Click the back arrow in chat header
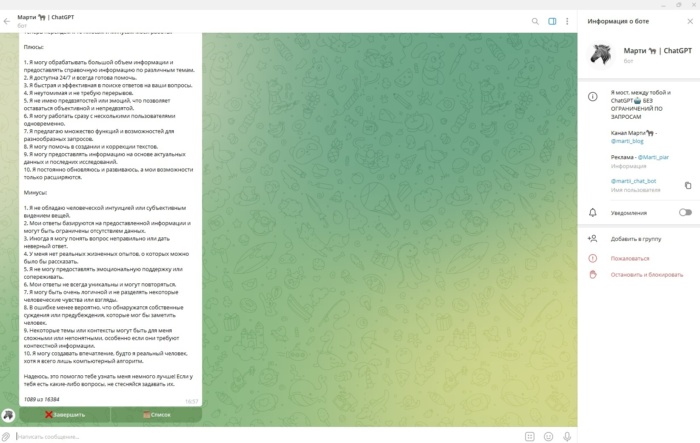 coord(8,20)
